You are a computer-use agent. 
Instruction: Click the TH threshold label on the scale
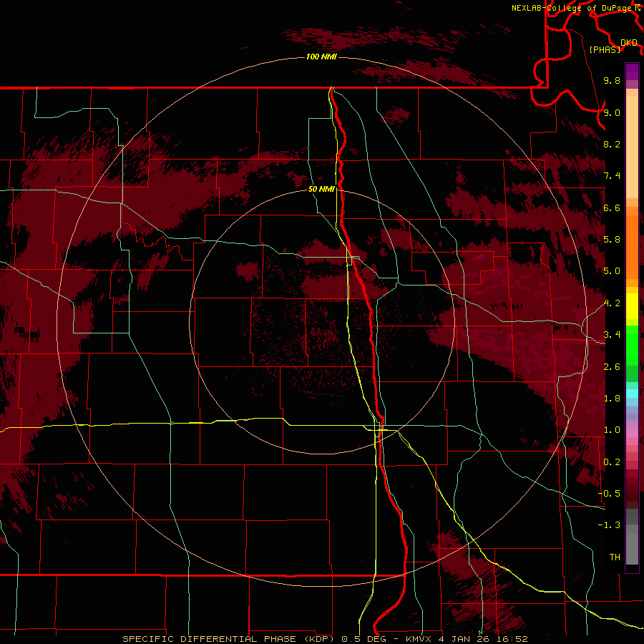[615, 557]
